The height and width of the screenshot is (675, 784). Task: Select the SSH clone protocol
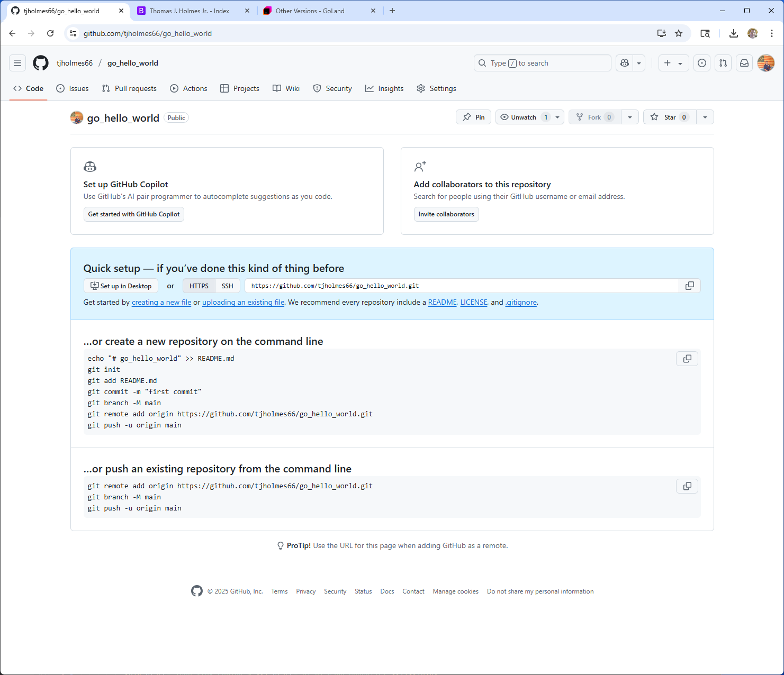click(228, 286)
